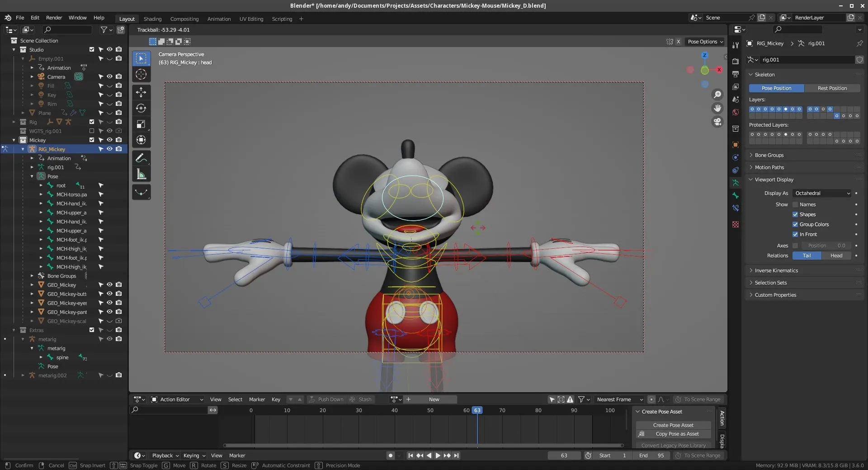Click the current frame 63 field
This screenshot has width=868, height=470.
point(564,456)
